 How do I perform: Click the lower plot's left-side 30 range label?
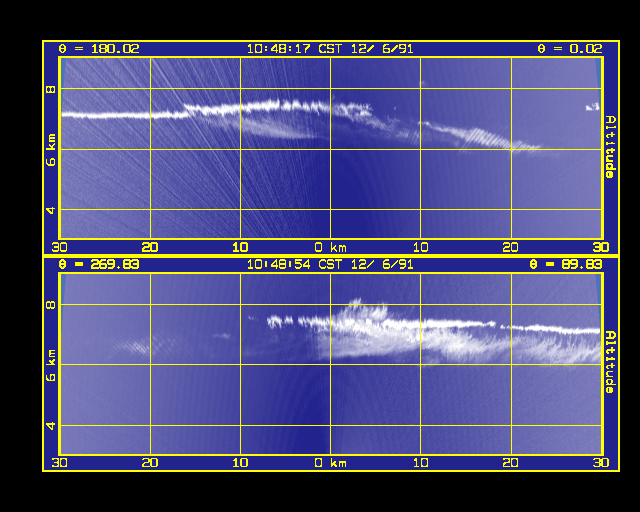60,463
